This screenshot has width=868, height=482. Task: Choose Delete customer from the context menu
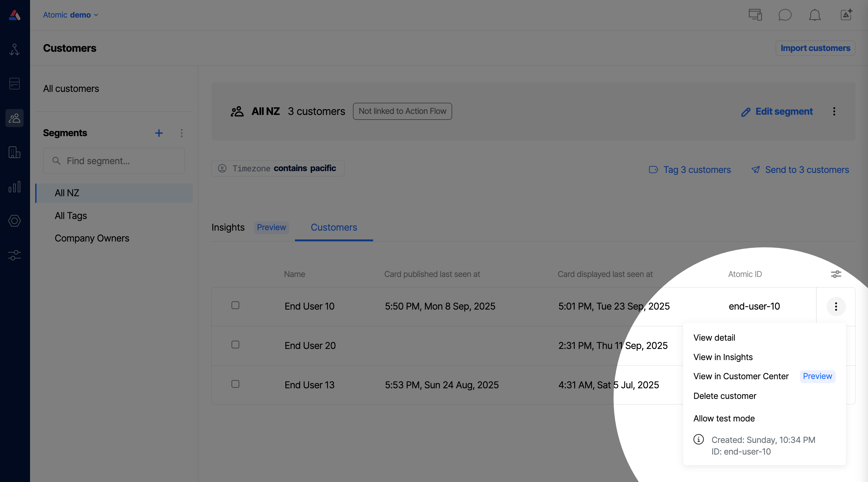click(725, 396)
